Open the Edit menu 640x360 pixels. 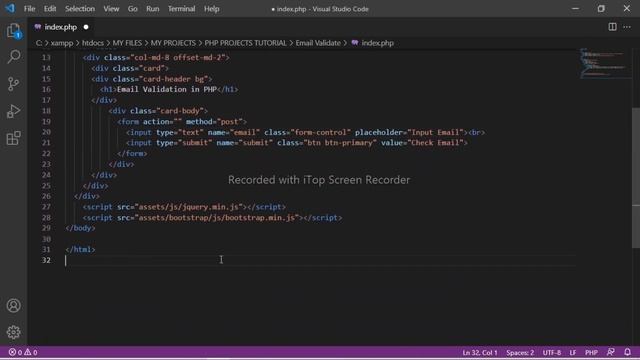pos(50,9)
